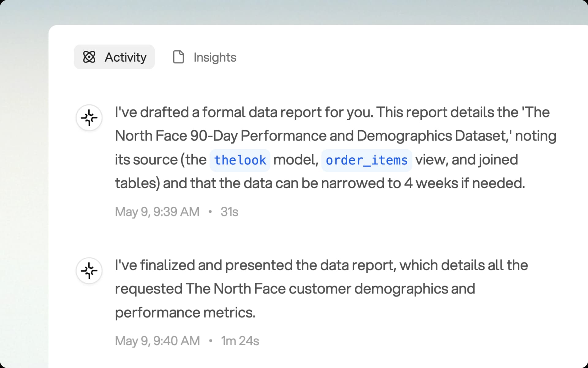Select the 31s duration label
This screenshot has height=368, width=588.
pos(229,212)
